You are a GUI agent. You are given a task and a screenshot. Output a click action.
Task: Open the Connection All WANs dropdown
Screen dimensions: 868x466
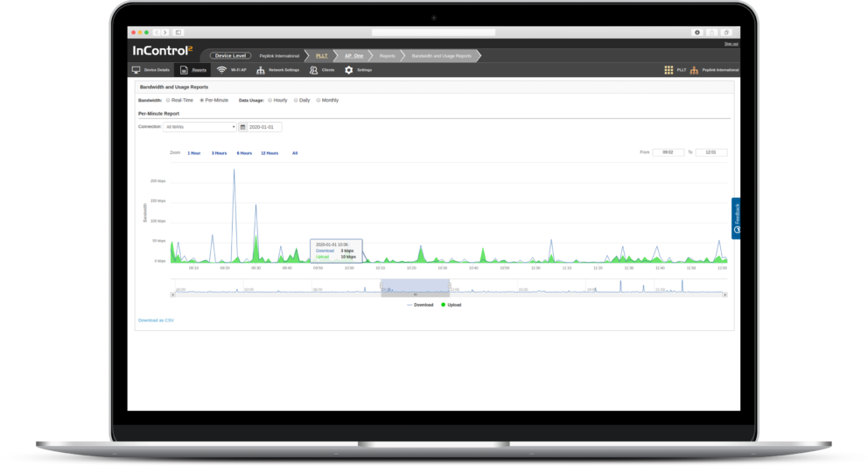(199, 127)
